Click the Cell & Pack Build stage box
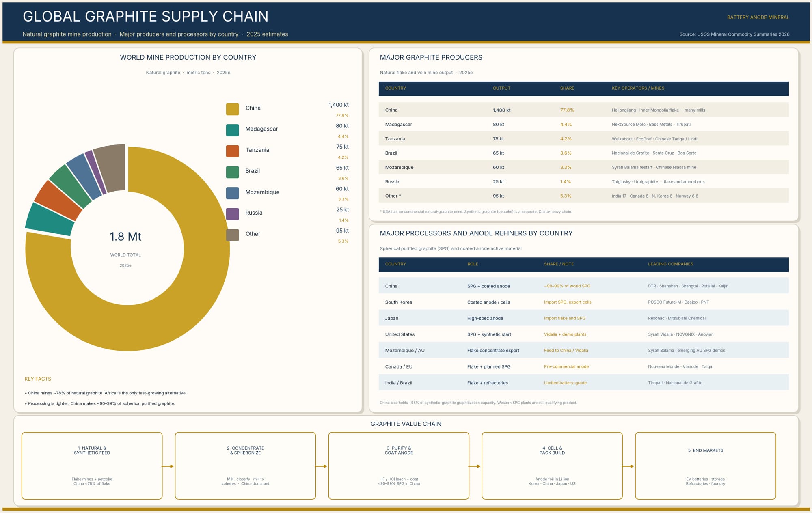Viewport: 812px width, 513px height. pyautogui.click(x=552, y=466)
